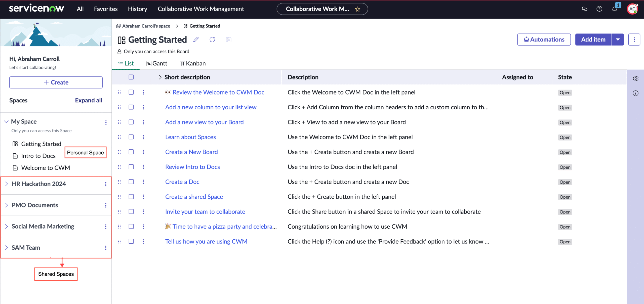This screenshot has width=644, height=304.
Task: Open the Favorites menu in top navigation
Action: point(106,9)
